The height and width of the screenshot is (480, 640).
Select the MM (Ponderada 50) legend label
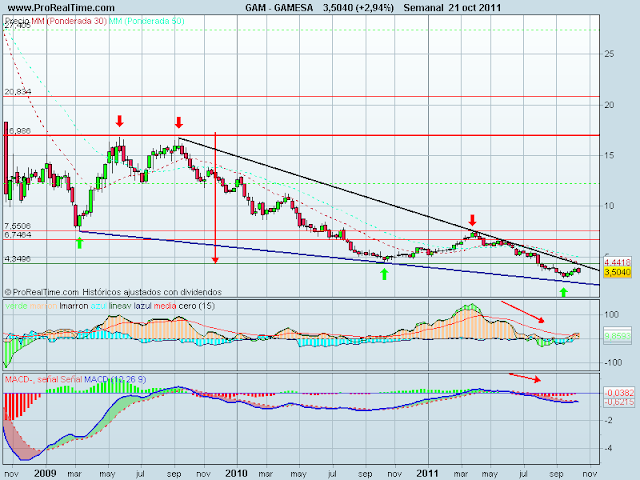[x=147, y=21]
